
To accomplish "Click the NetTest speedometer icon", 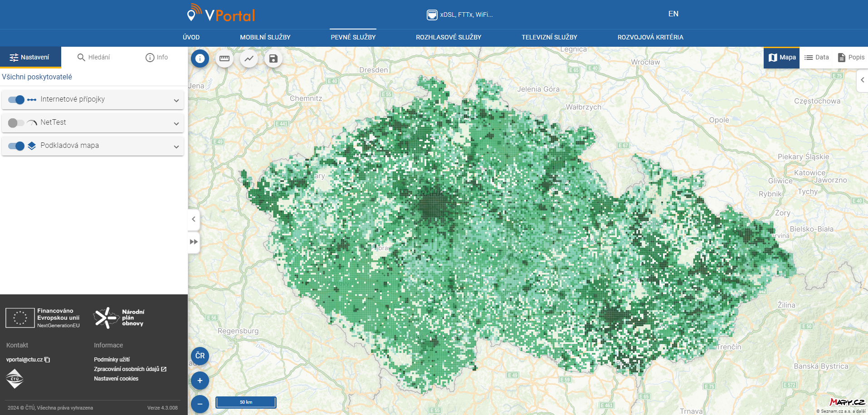I will 32,122.
